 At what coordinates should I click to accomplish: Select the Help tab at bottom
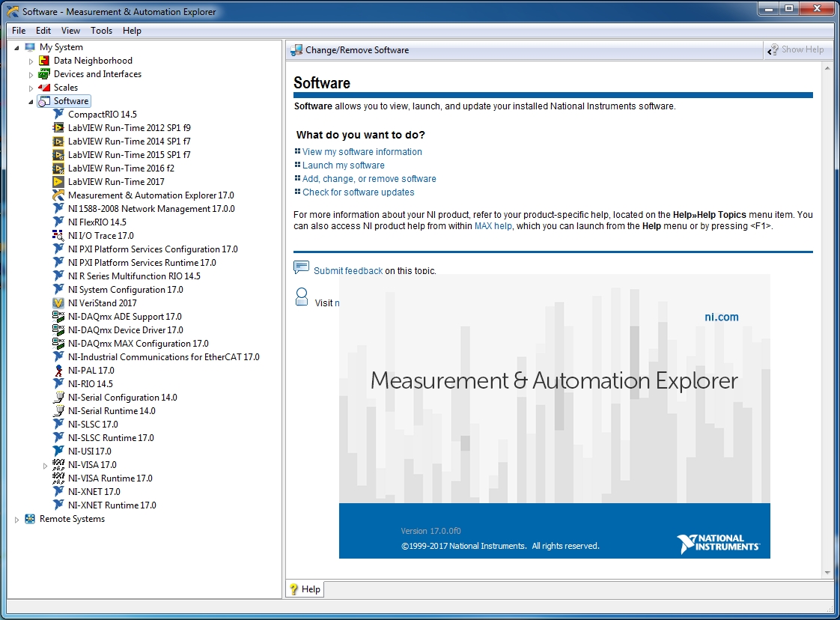305,589
